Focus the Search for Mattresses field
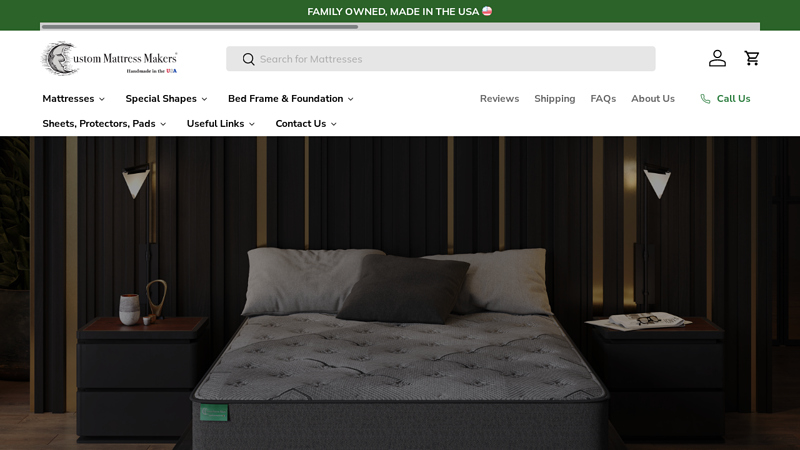Viewport: 800px width, 450px height. [x=441, y=59]
